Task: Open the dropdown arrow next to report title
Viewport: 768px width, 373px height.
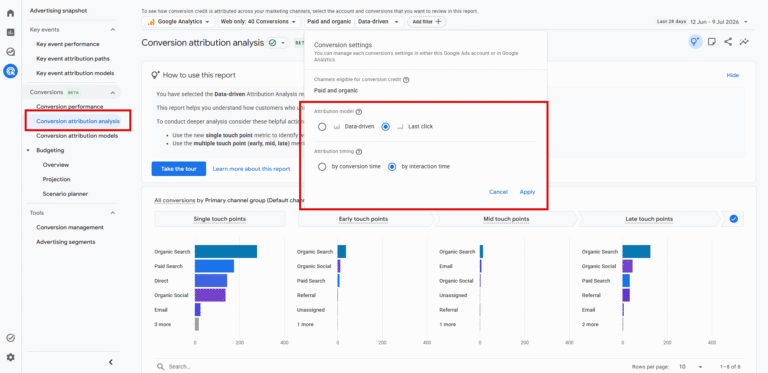Action: (x=283, y=43)
